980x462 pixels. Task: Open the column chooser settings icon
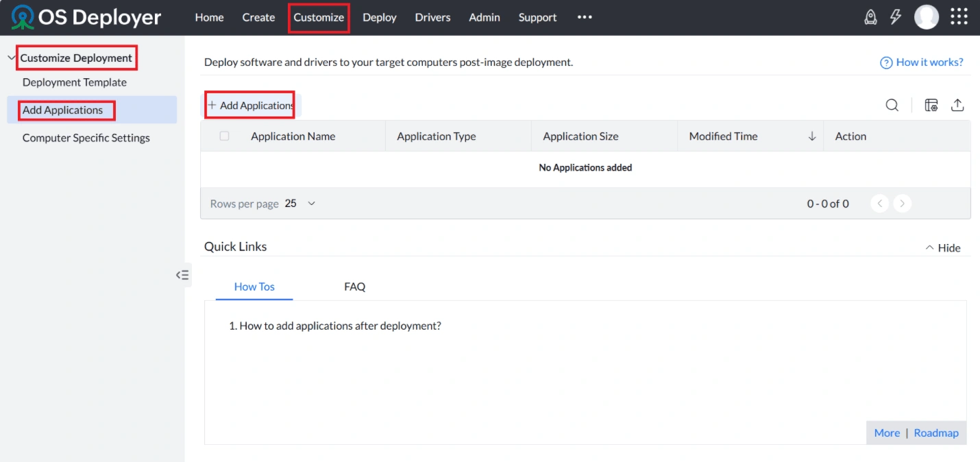(x=931, y=105)
